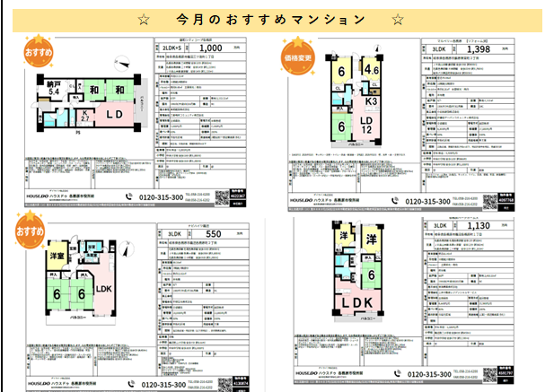Click the phone icon on the 1,000 listing
Viewport: 554px width, 392px height.
point(129,196)
